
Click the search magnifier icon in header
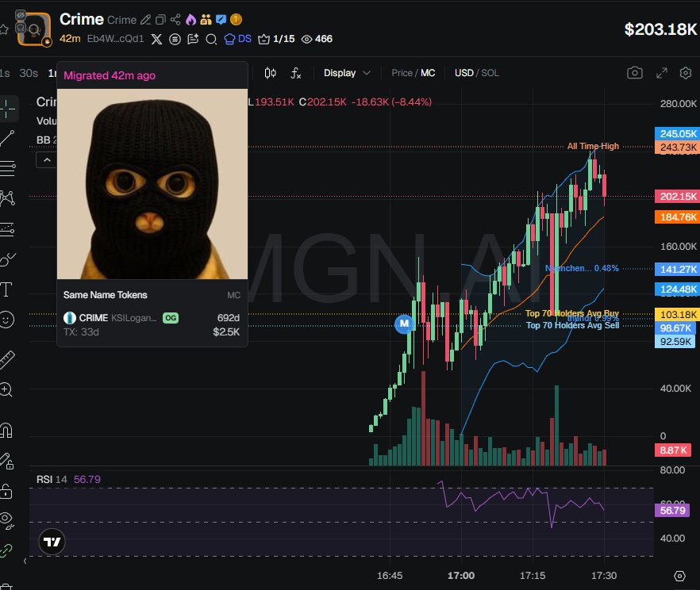click(211, 39)
